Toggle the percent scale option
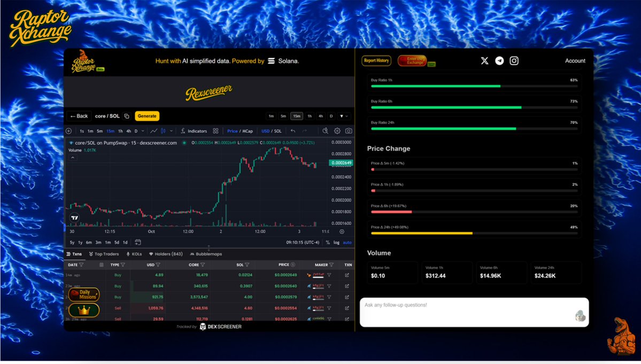The width and height of the screenshot is (641, 364). coord(327,242)
